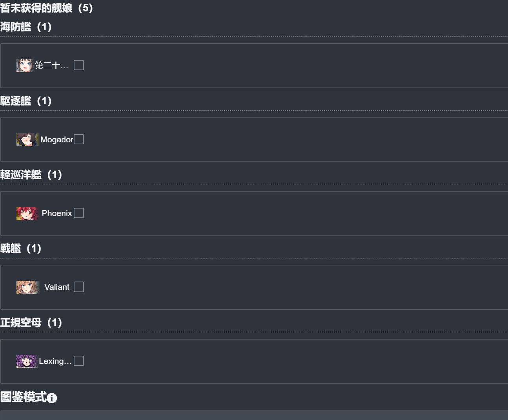Mark the Lexing… checkbox
This screenshot has height=420, width=508.
[79, 361]
